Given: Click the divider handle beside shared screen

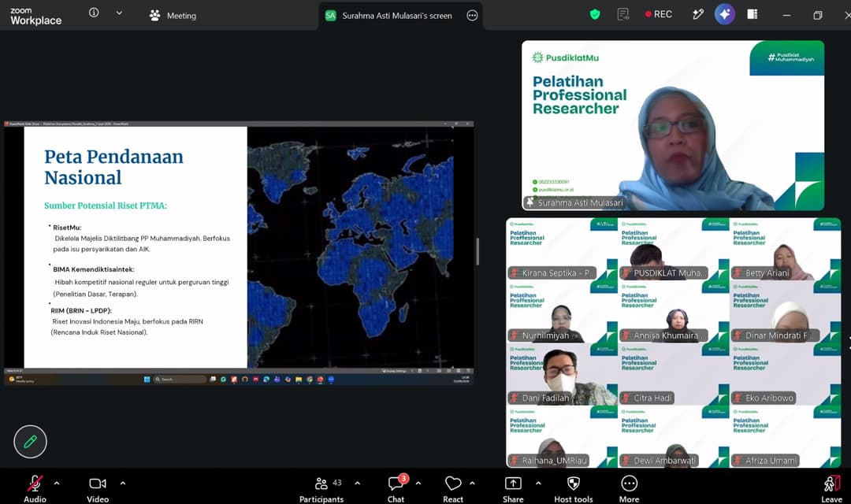Looking at the screenshot, I should tap(478, 251).
